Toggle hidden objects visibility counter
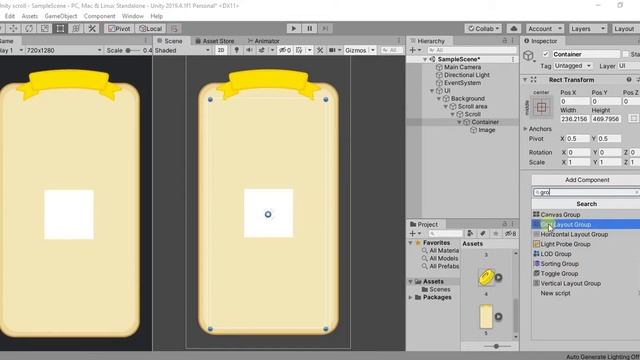The image size is (640, 360). [285, 50]
